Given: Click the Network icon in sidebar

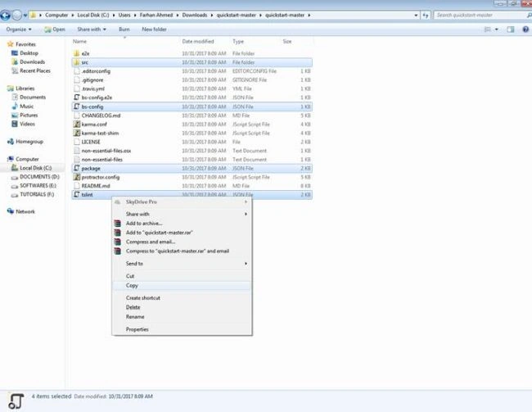Looking at the screenshot, I should point(11,211).
